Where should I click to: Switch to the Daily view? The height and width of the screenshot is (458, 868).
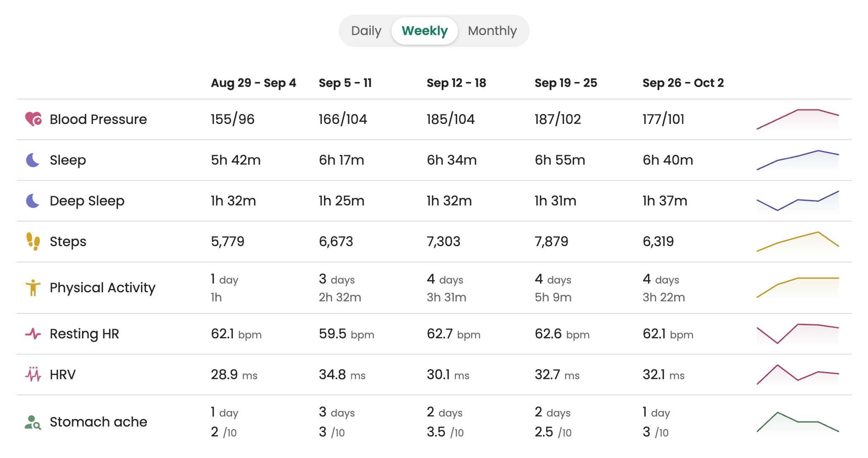click(x=366, y=31)
